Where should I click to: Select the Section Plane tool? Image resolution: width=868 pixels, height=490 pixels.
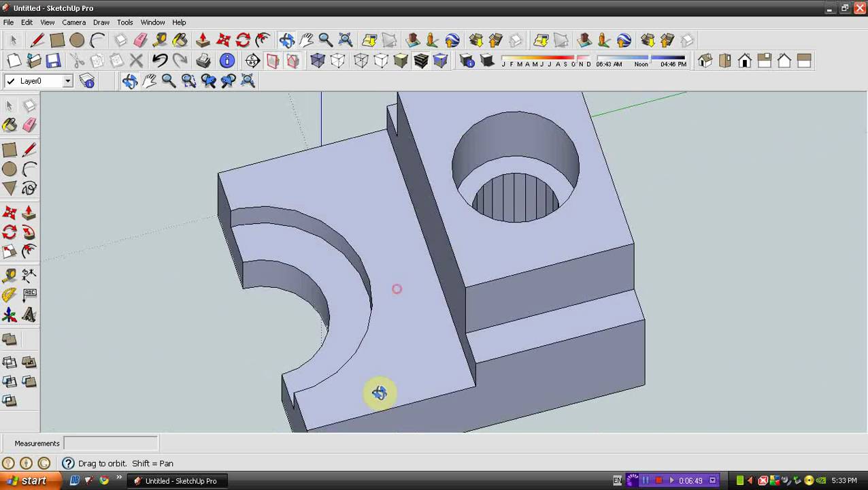[252, 61]
